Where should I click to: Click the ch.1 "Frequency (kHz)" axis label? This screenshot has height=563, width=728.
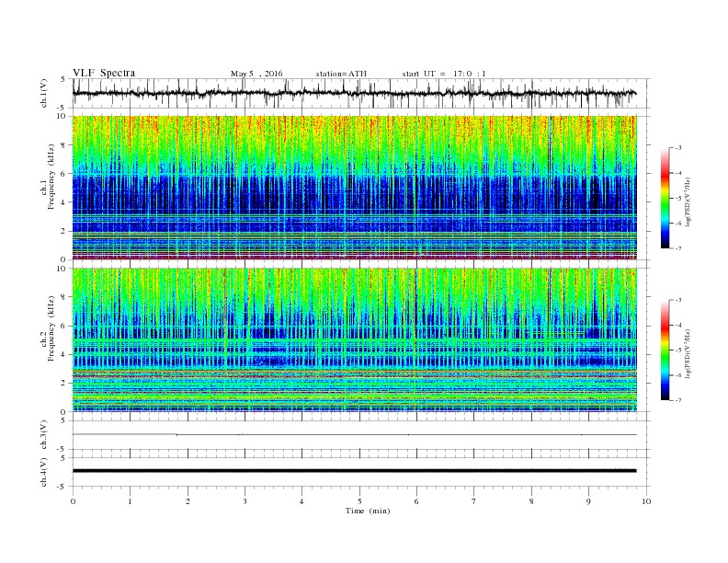(x=51, y=177)
